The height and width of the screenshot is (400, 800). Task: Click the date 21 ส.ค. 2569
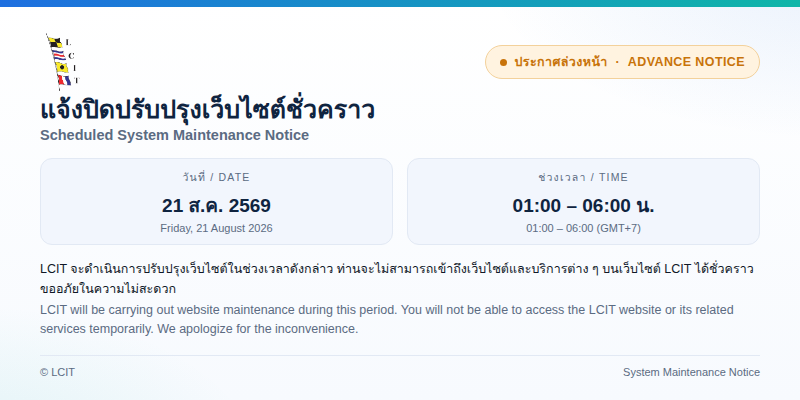(x=216, y=206)
